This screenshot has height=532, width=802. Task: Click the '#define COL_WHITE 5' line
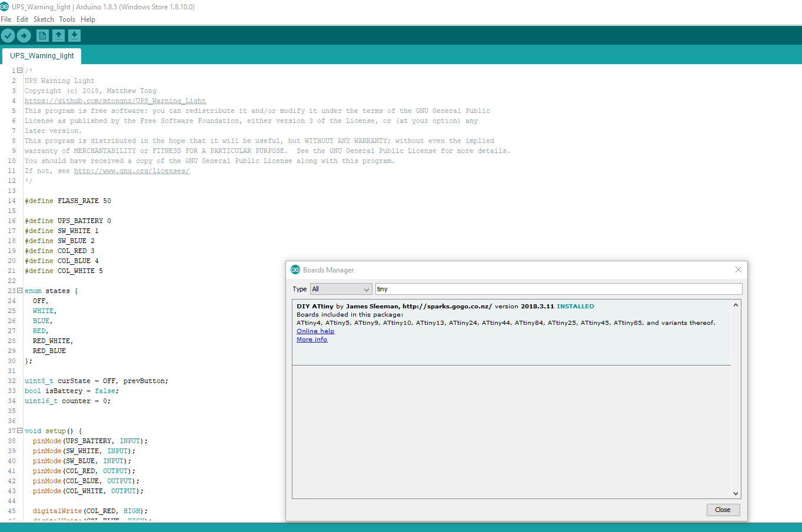click(64, 271)
